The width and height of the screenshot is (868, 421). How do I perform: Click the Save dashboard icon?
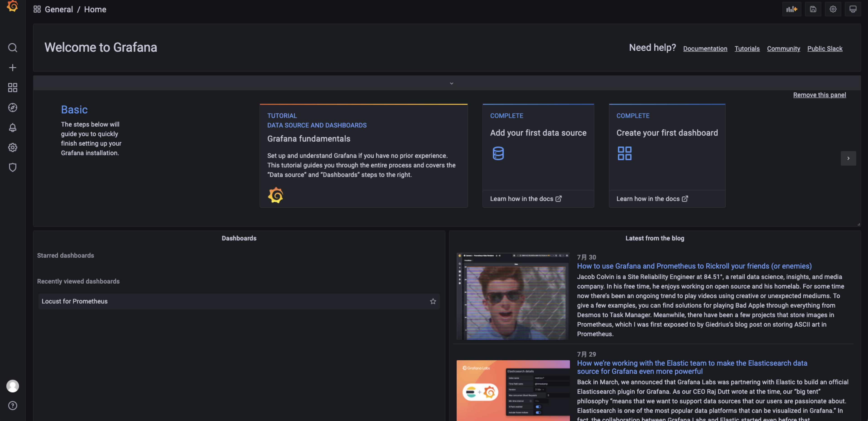point(813,9)
